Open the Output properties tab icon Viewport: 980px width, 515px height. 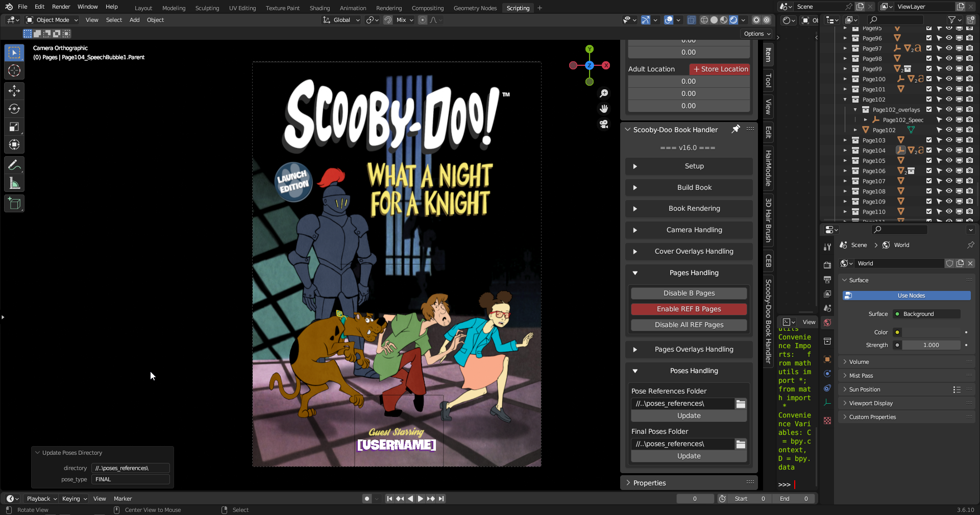(827, 280)
